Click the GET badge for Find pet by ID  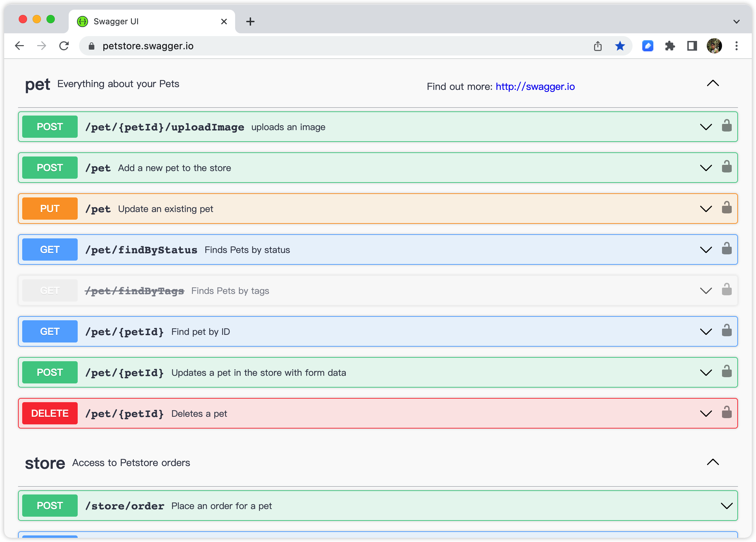click(x=50, y=331)
